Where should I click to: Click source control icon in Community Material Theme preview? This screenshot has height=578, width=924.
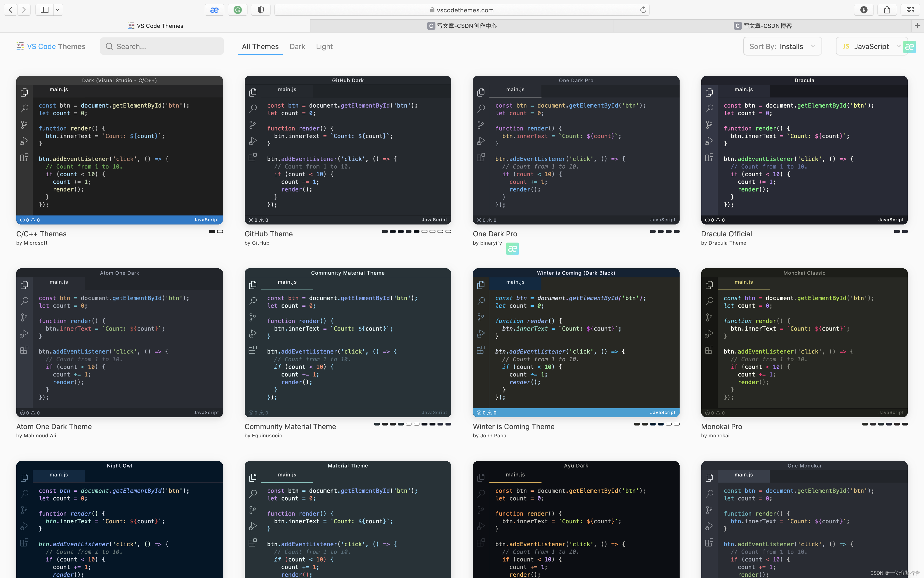[x=252, y=317]
